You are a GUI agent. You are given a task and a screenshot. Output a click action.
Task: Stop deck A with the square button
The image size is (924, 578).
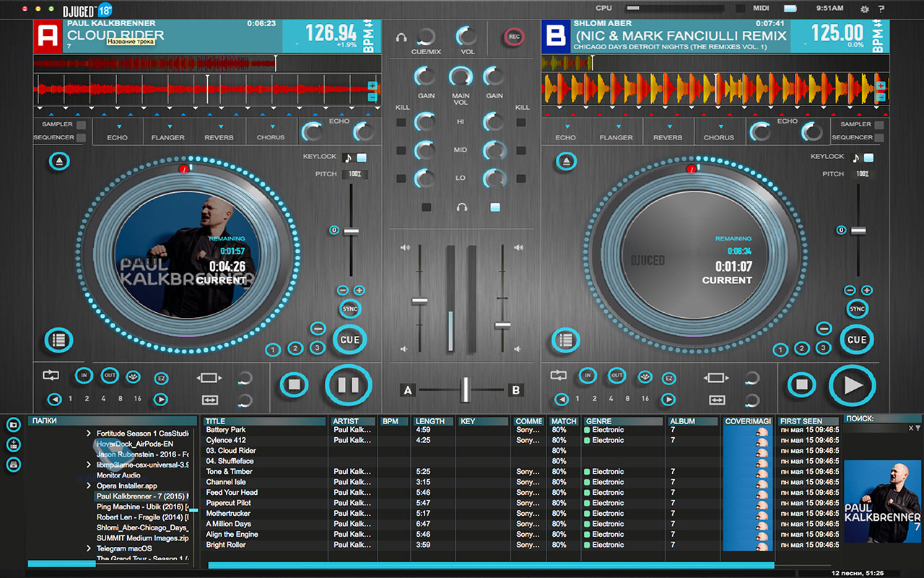click(294, 384)
